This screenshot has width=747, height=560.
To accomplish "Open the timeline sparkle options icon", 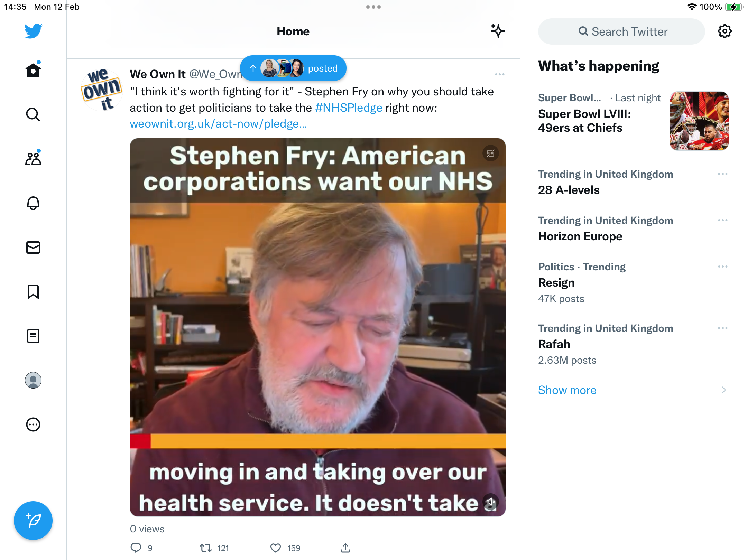I will click(x=498, y=31).
